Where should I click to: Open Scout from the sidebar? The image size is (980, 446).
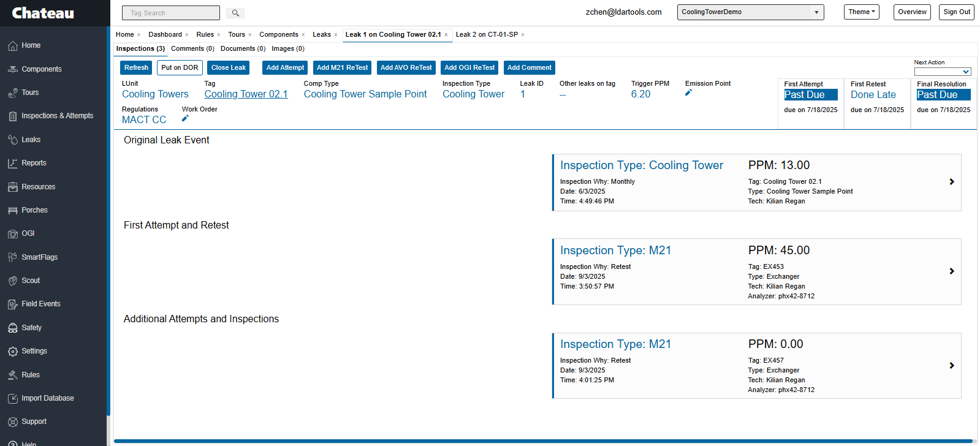31,281
